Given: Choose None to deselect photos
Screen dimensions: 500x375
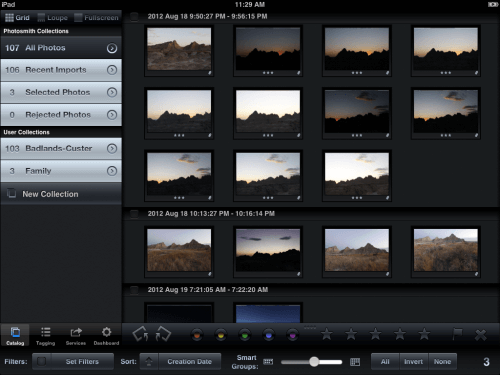Looking at the screenshot, I should (x=442, y=362).
